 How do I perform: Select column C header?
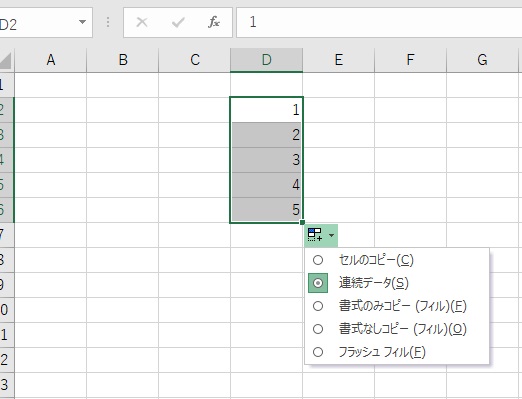pyautogui.click(x=195, y=60)
